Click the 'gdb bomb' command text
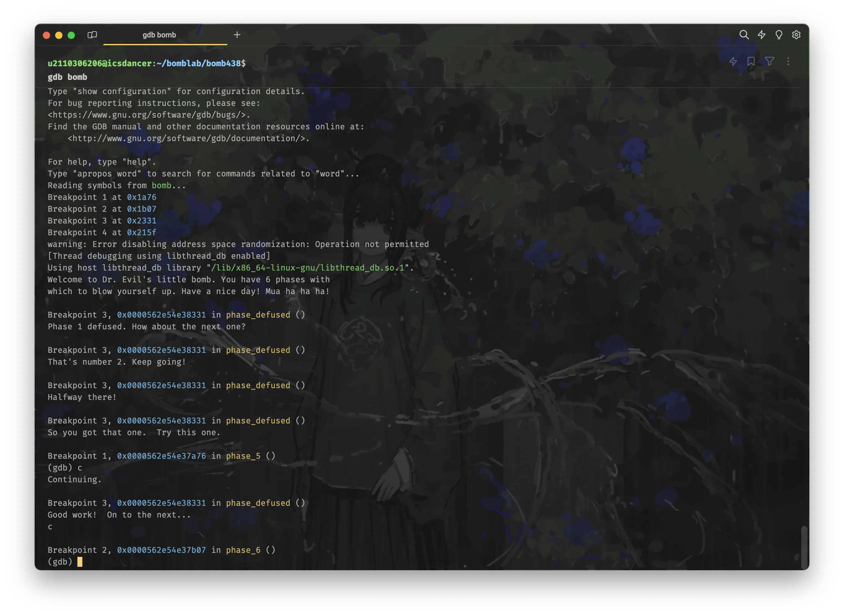This screenshot has height=616, width=844. (67, 77)
